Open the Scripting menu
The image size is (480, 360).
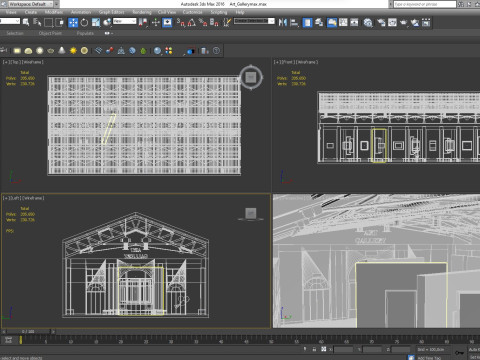point(219,12)
